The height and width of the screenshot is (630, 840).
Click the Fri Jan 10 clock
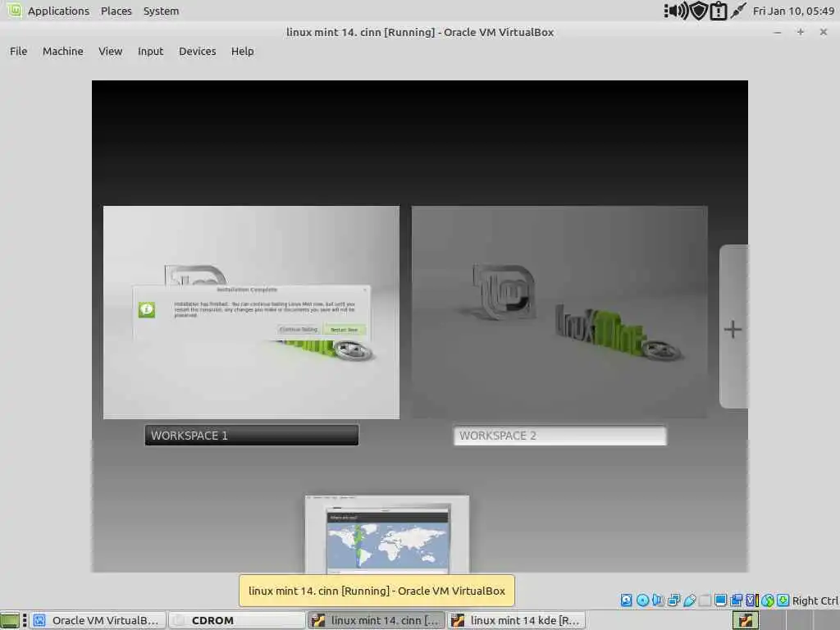click(x=793, y=11)
